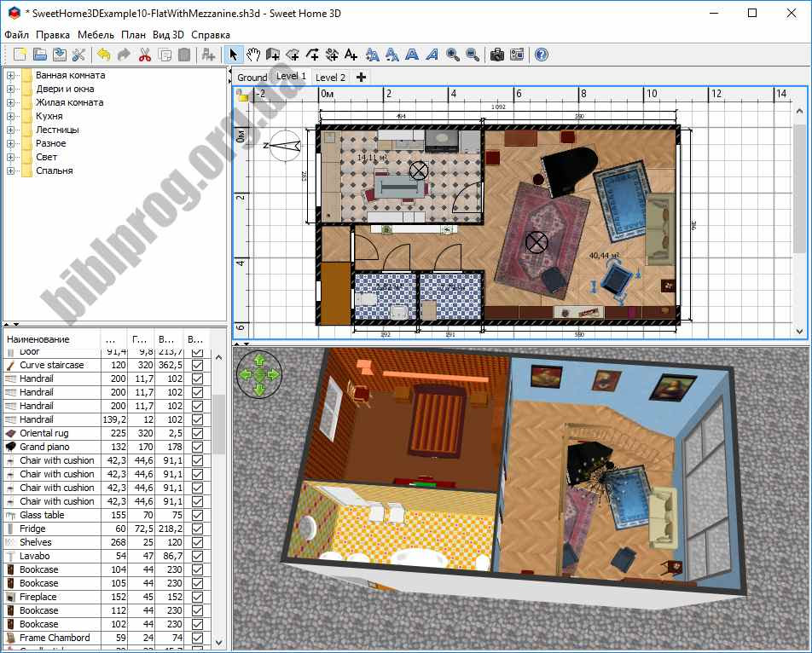Switch to the Level 2 tab

tap(330, 77)
